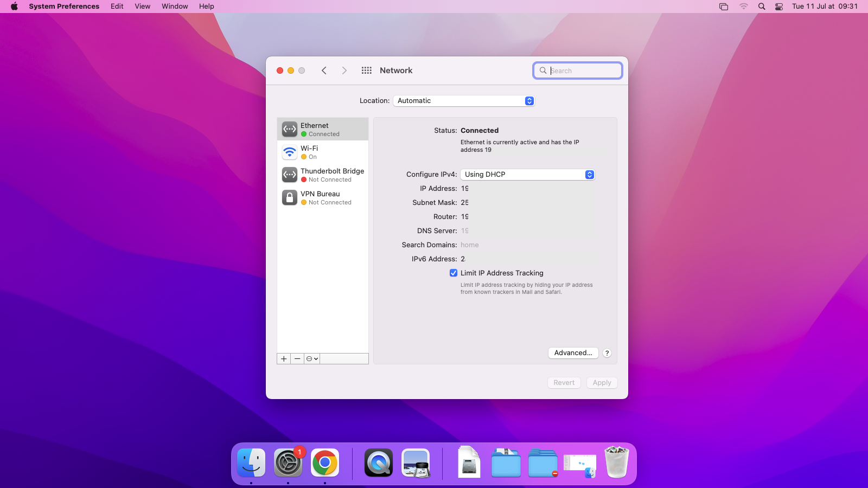
Task: Click the Advanced... button
Action: click(x=573, y=353)
